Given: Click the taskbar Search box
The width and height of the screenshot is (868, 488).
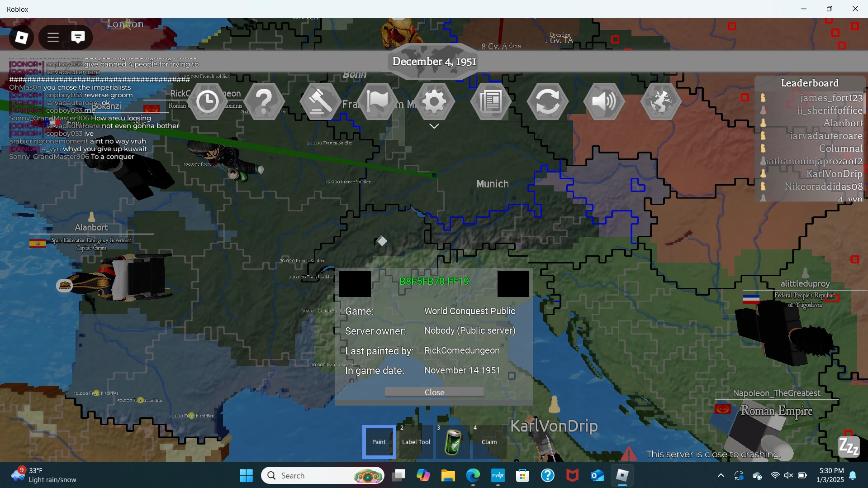Looking at the screenshot, I should (x=323, y=476).
